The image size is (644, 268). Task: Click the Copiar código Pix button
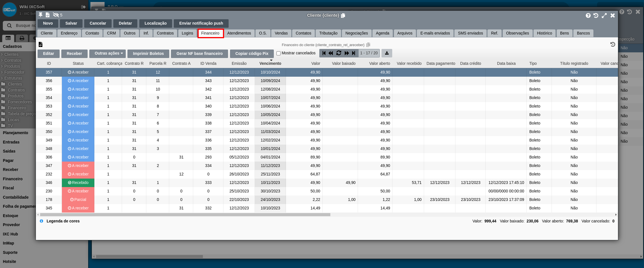click(x=251, y=53)
